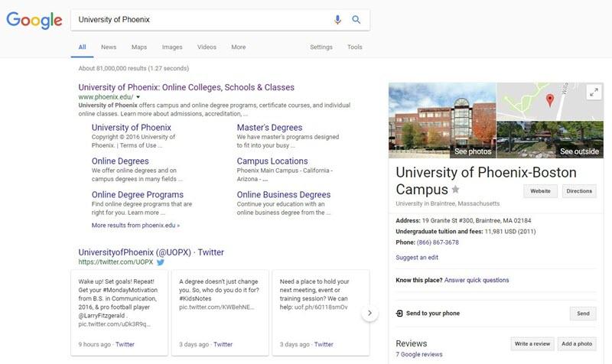Switch to the News tab

click(x=109, y=47)
